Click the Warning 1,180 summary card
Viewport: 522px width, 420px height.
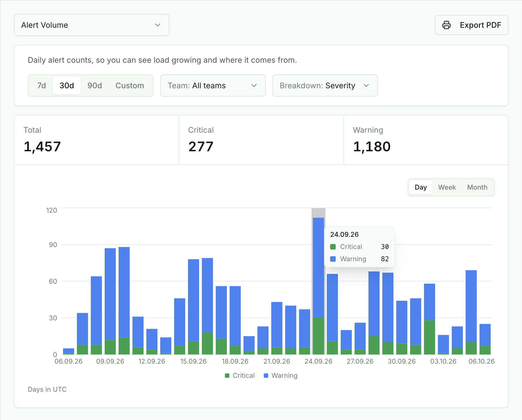(426, 140)
